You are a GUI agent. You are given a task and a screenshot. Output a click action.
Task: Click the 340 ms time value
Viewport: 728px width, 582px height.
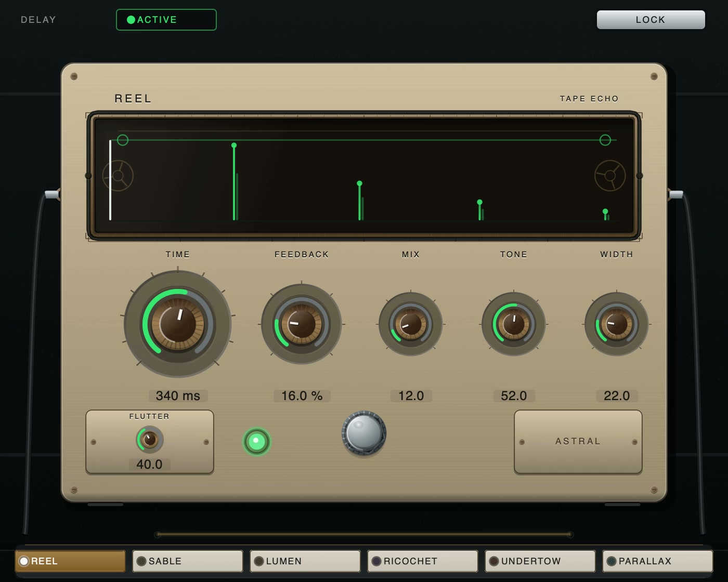tap(178, 396)
